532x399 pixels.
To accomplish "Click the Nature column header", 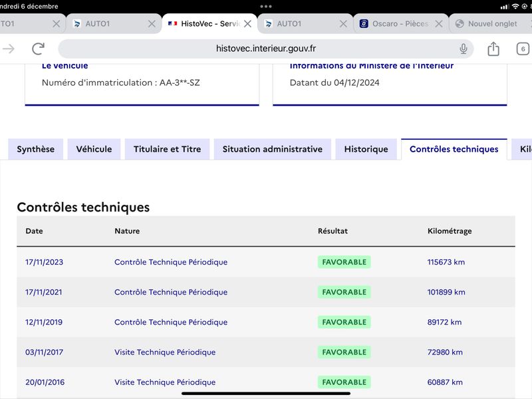I will coord(127,231).
